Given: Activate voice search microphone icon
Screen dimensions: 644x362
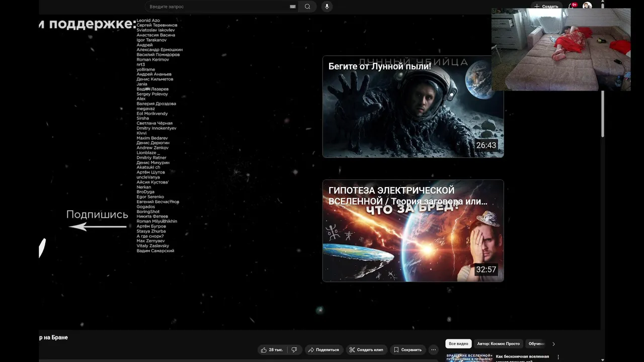Looking at the screenshot, I should (x=327, y=7).
